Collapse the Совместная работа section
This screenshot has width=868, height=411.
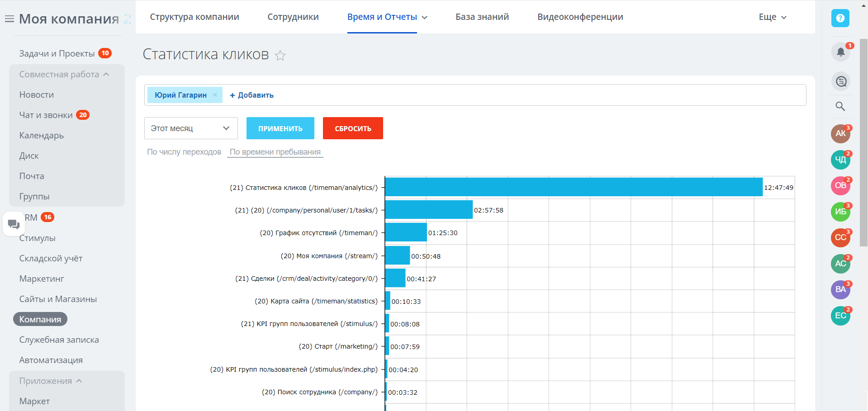64,75
